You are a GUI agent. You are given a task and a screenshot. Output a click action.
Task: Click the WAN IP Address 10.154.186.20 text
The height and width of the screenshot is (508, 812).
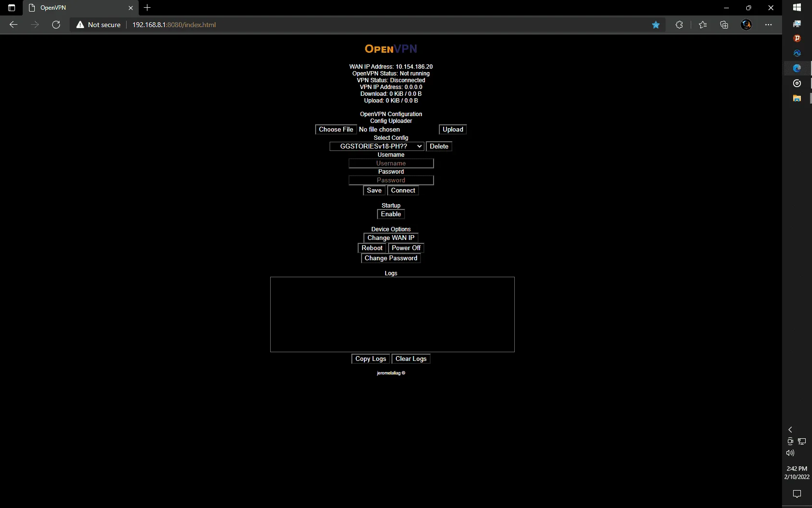pos(391,67)
